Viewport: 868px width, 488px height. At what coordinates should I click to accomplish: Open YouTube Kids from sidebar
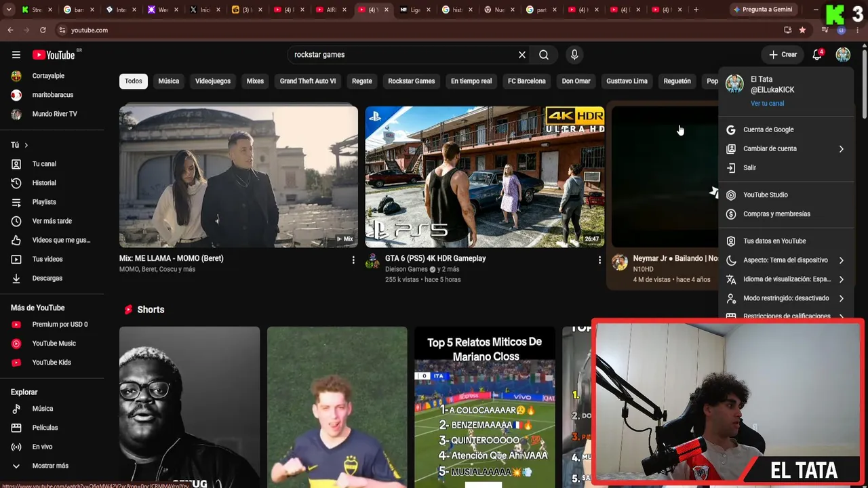(x=52, y=363)
